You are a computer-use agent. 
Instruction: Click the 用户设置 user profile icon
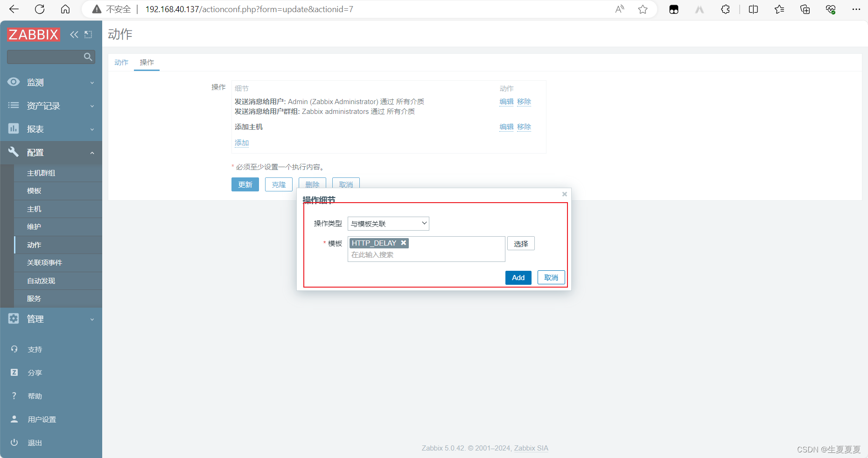(14, 419)
